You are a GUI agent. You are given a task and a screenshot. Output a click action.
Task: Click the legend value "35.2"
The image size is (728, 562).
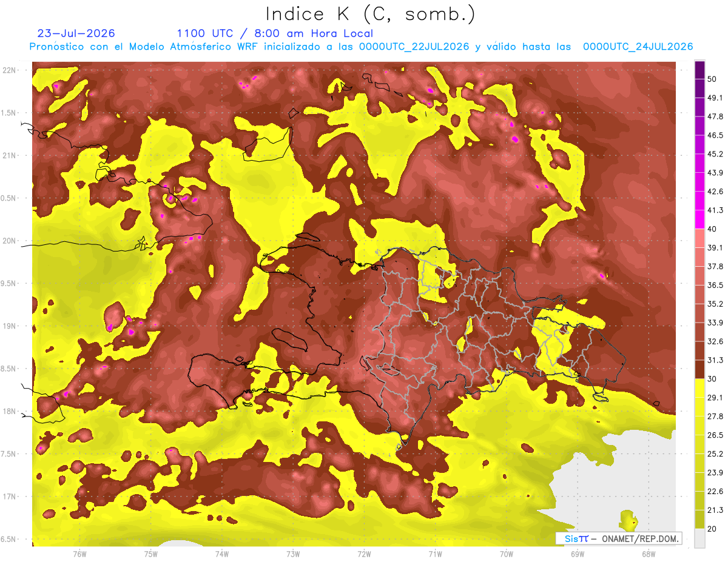[x=715, y=304]
